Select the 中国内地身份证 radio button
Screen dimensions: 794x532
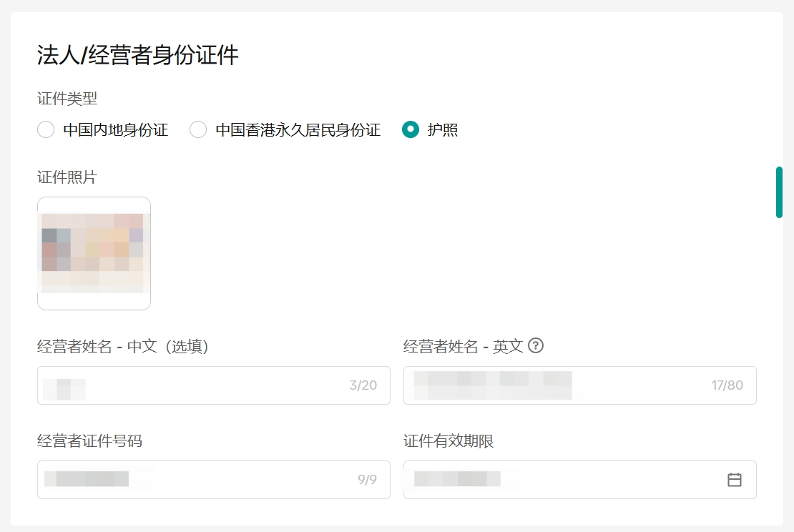pyautogui.click(x=46, y=130)
